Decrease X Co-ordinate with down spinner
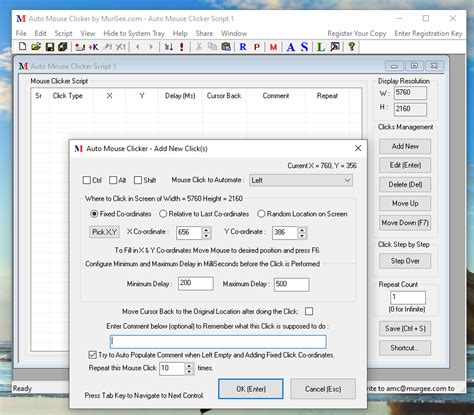474x415 pixels. [x=206, y=236]
